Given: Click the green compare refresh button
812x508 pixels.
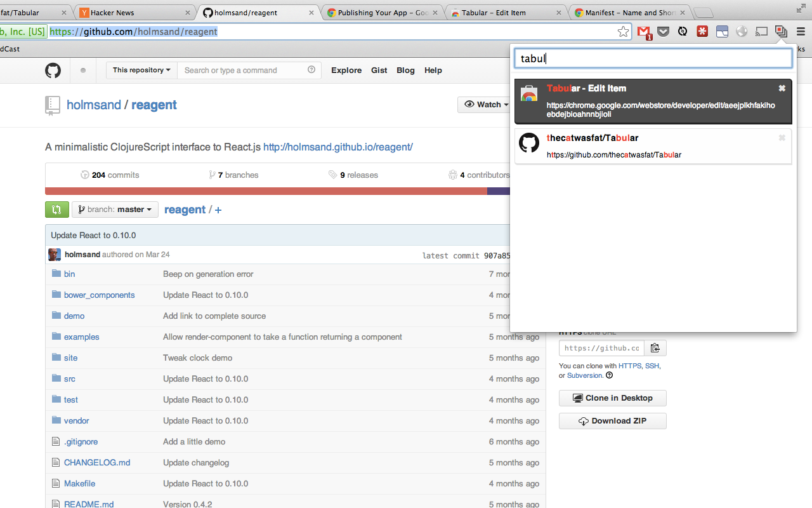Looking at the screenshot, I should click(57, 210).
